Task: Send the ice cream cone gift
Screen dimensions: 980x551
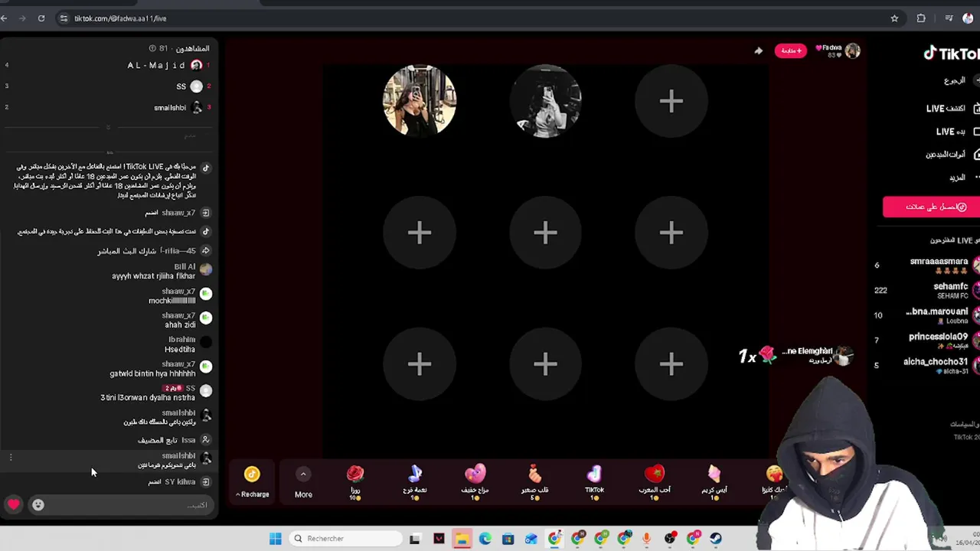Action: coord(714,482)
